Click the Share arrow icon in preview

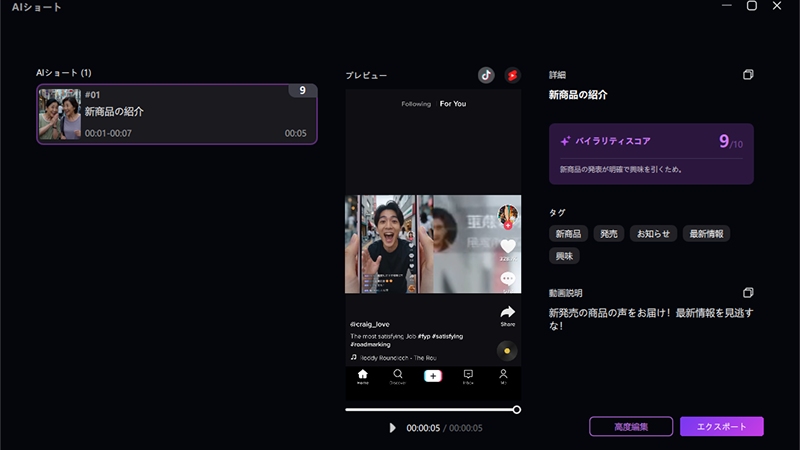point(508,312)
